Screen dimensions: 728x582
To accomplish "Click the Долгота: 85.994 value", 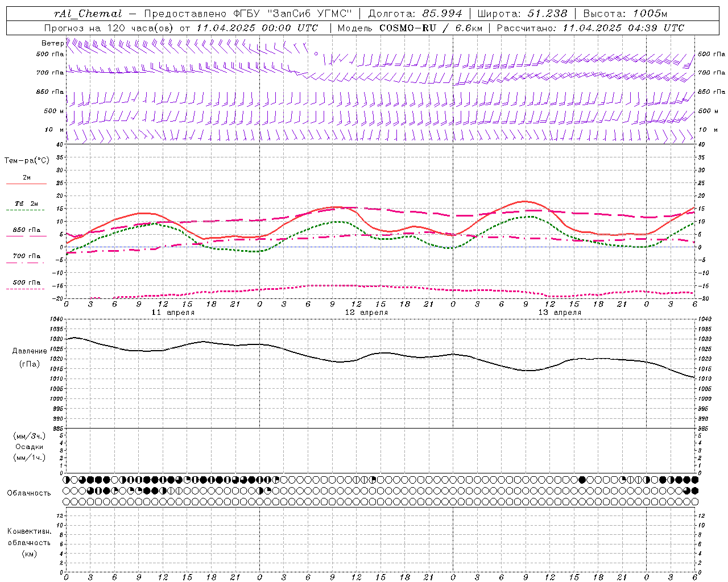I will pyautogui.click(x=415, y=14).
